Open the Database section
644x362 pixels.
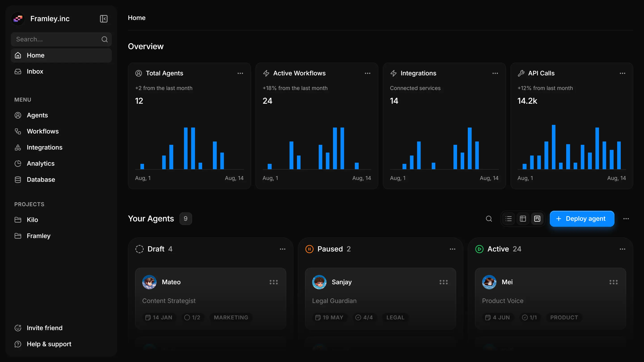click(x=41, y=179)
